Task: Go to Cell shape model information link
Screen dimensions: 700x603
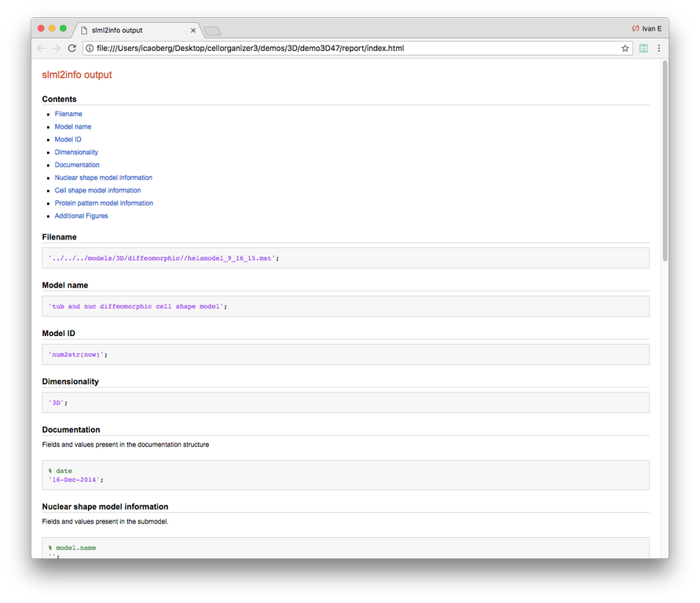Action: coord(97,190)
